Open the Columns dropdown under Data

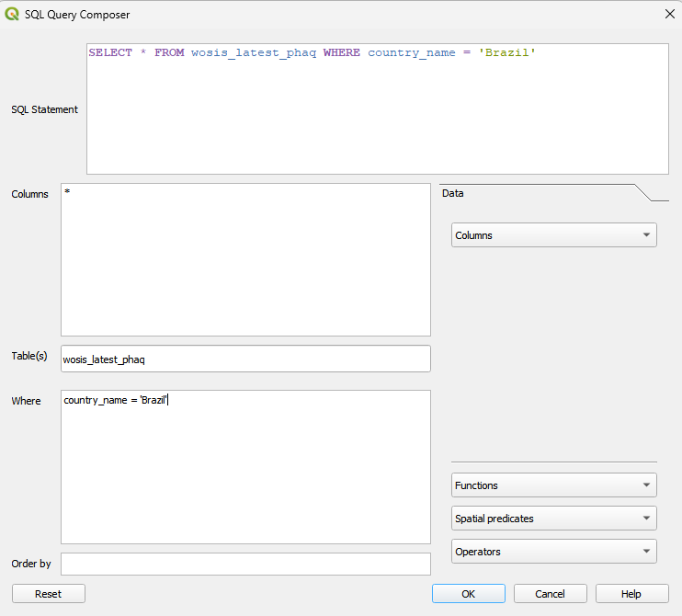[553, 235]
